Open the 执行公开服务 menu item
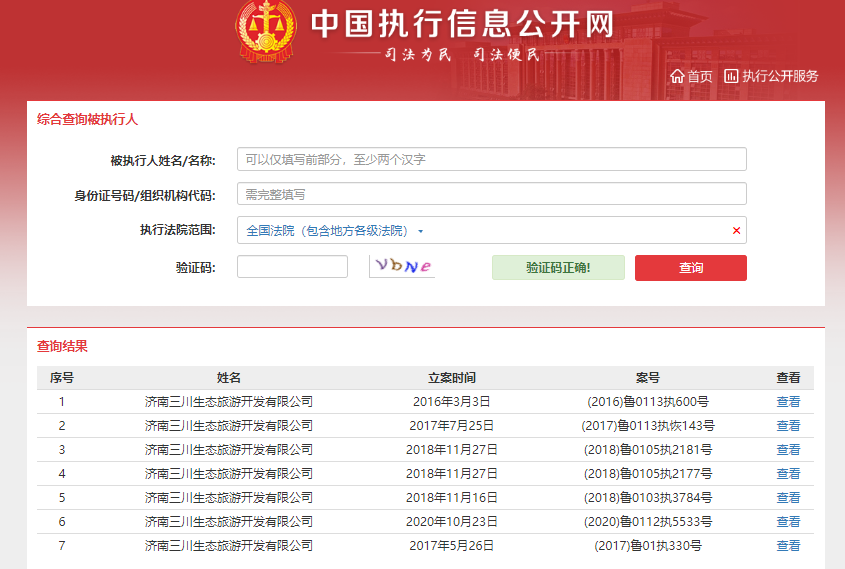 [780, 76]
